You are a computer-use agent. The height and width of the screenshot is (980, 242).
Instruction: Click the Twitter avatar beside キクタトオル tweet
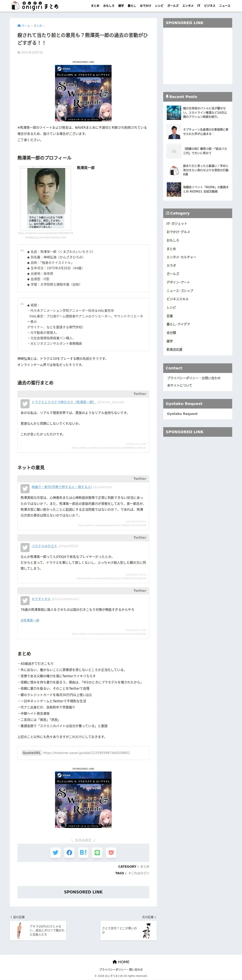25,600
